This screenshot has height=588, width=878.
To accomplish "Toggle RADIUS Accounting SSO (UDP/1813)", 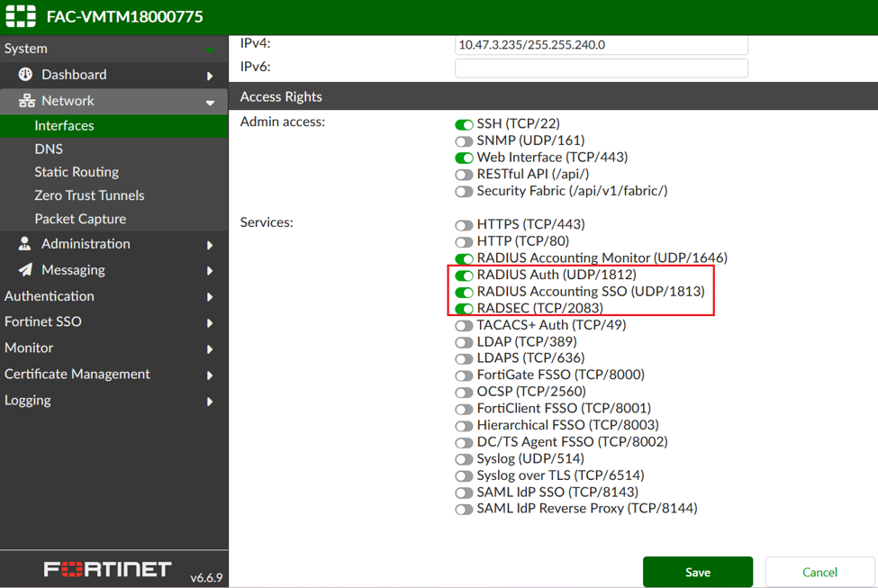I will [464, 293].
